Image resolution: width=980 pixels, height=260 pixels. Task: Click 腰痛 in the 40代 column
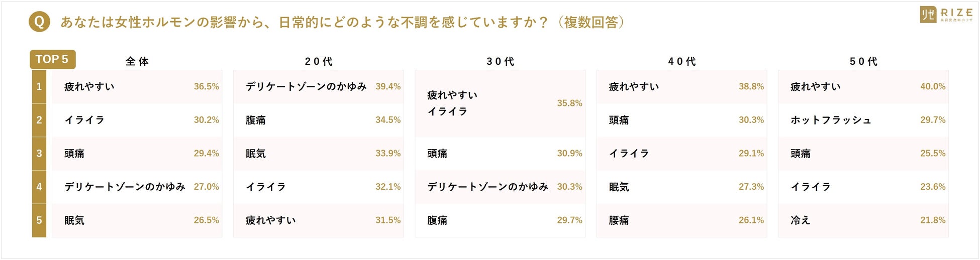pos(619,220)
